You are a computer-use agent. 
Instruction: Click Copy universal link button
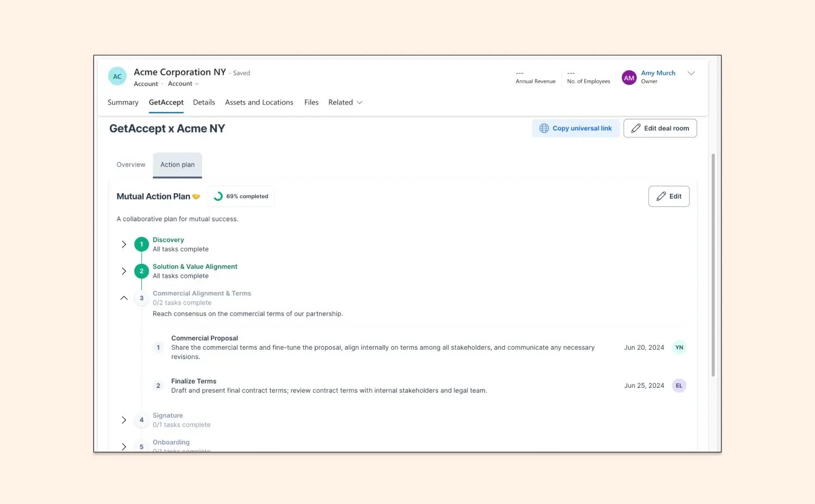pyautogui.click(x=576, y=128)
